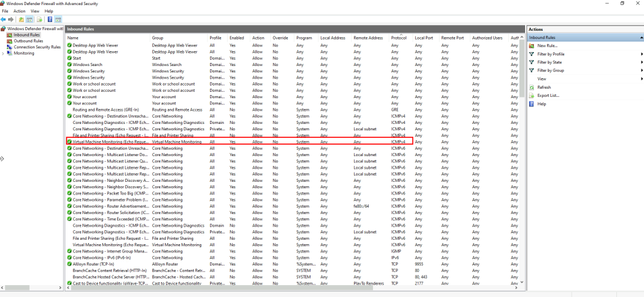Screen dimensions: 644x297
Task: Click the Forward arrow toolbar icon
Action: click(x=11, y=20)
